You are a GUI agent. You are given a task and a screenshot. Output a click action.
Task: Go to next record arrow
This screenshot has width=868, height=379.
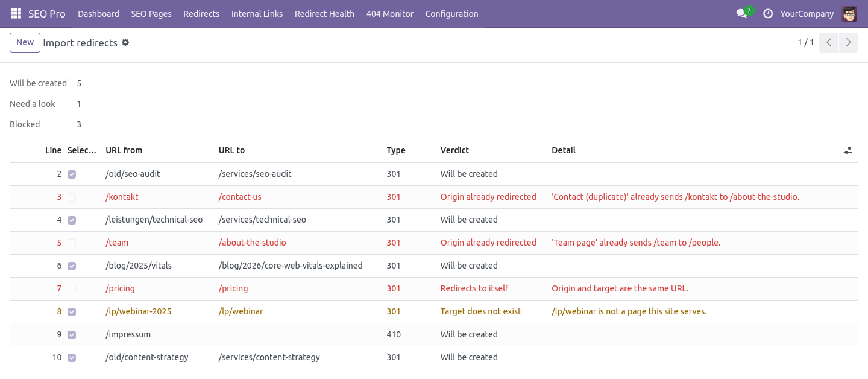pos(849,42)
